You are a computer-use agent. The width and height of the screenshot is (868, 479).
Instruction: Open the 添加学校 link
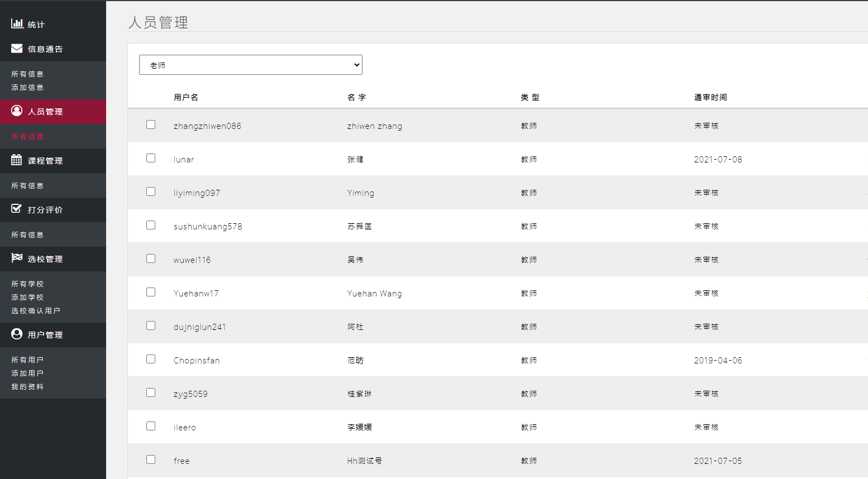click(x=27, y=297)
